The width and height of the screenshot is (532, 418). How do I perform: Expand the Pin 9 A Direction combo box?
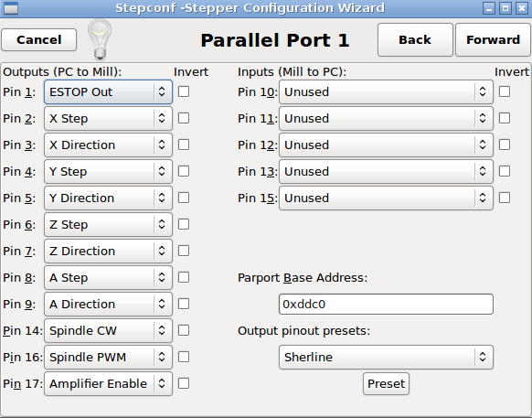tap(108, 304)
